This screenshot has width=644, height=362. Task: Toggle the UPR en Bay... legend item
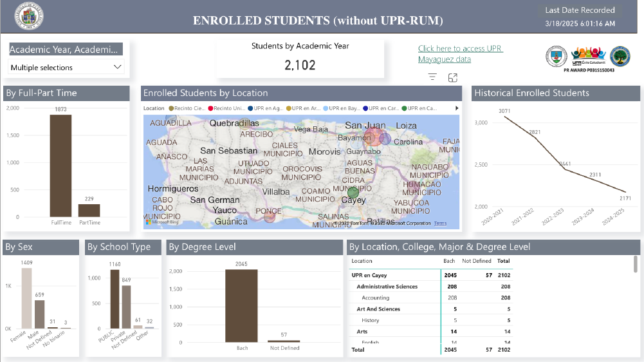tap(341, 109)
